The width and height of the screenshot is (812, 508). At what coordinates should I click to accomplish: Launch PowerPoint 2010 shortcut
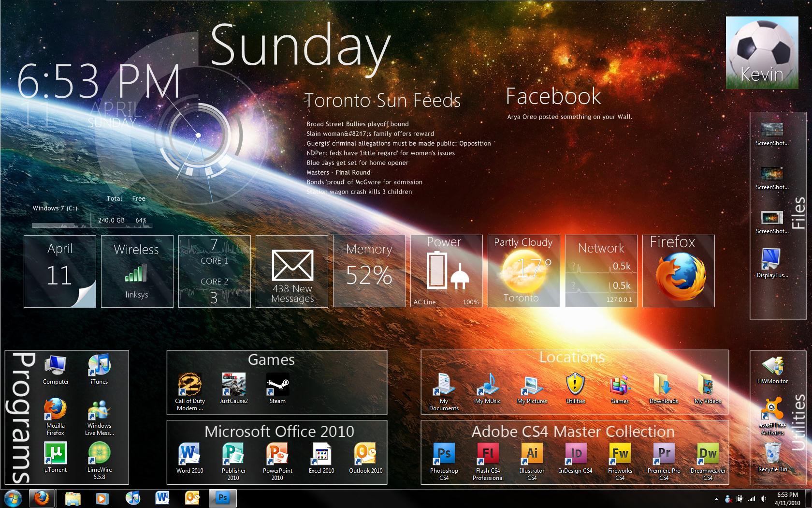pos(277,462)
